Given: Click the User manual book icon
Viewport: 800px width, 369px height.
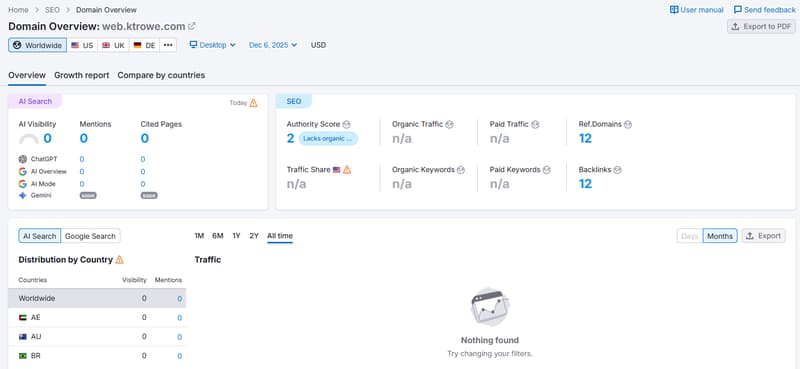Looking at the screenshot, I should tap(674, 10).
